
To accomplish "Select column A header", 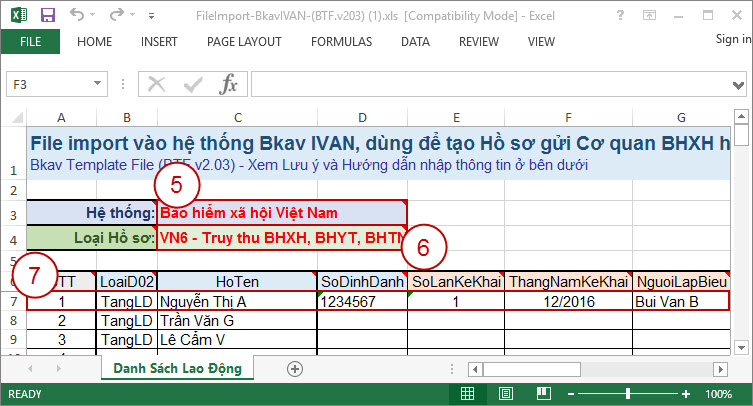I will pos(61,118).
